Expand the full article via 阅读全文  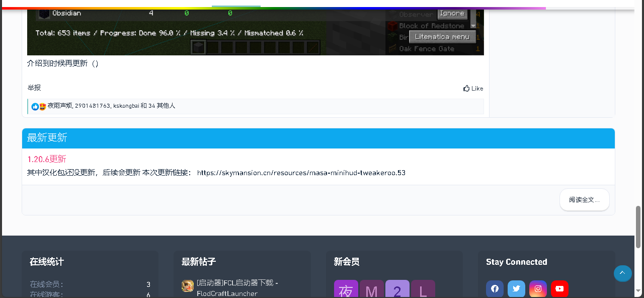[x=584, y=199]
